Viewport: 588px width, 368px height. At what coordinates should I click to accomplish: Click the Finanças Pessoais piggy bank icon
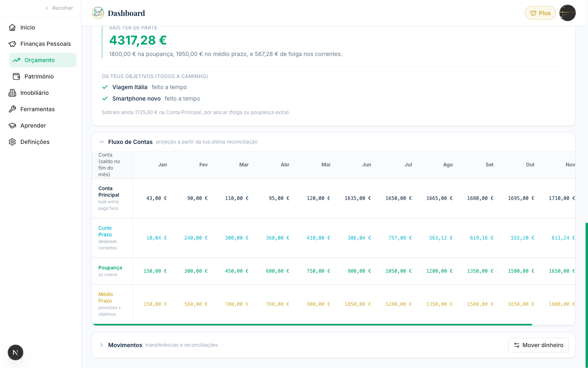tap(12, 44)
